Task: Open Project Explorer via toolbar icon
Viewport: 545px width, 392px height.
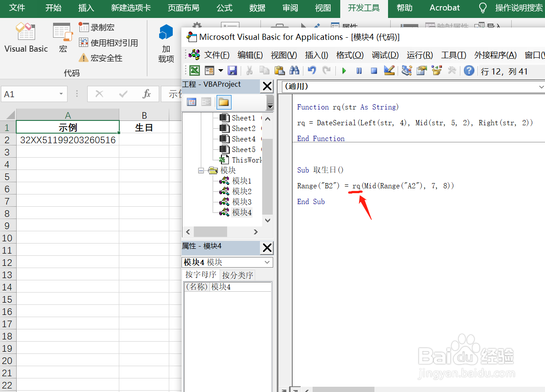Action: tap(406, 71)
